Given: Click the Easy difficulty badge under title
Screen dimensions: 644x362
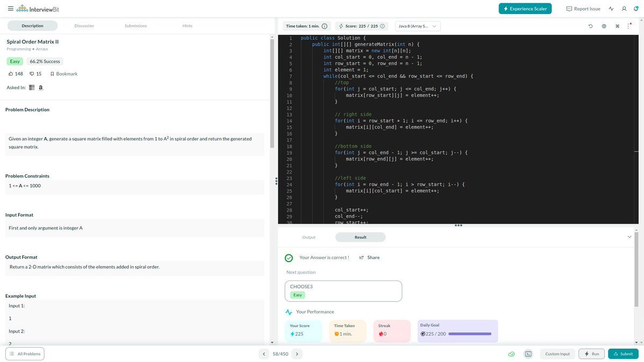Looking at the screenshot, I should pyautogui.click(x=15, y=62).
